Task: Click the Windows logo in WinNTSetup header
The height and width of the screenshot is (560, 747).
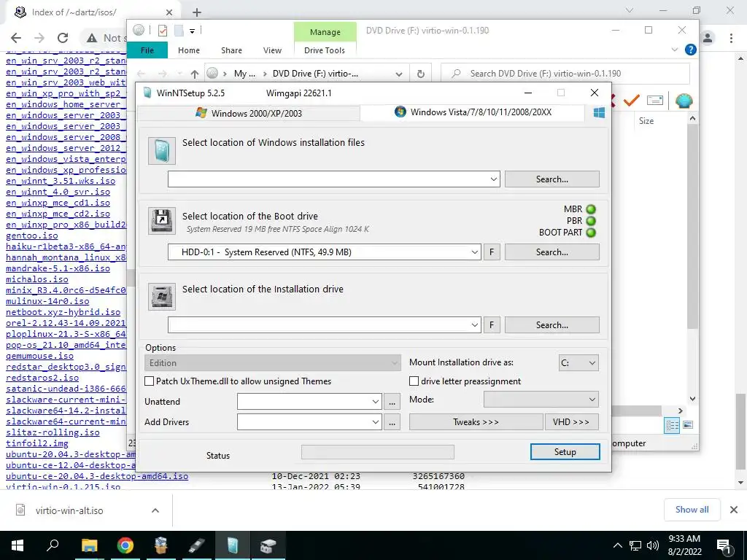Action: 599,113
